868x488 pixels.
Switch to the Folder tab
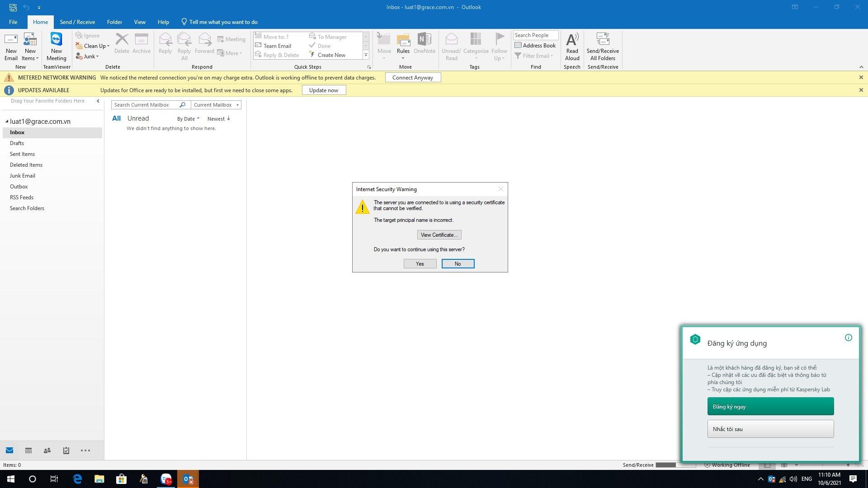[114, 22]
